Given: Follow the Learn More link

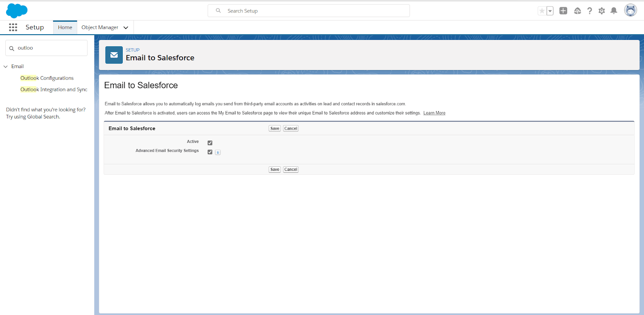Looking at the screenshot, I should tap(434, 113).
